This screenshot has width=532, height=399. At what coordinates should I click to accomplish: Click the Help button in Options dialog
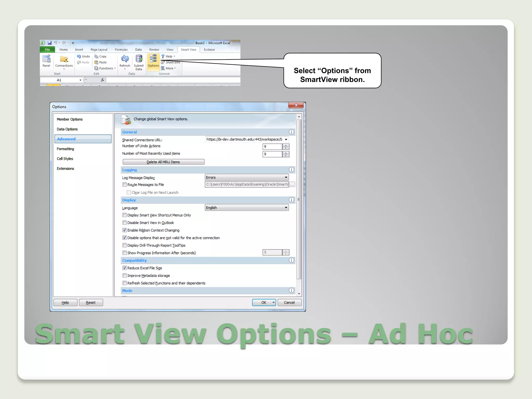[65, 302]
